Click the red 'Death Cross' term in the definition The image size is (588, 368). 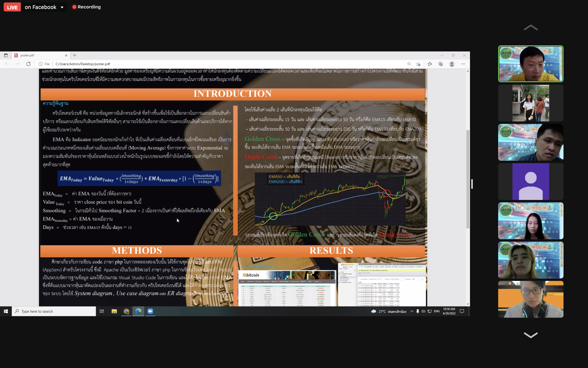click(x=261, y=157)
